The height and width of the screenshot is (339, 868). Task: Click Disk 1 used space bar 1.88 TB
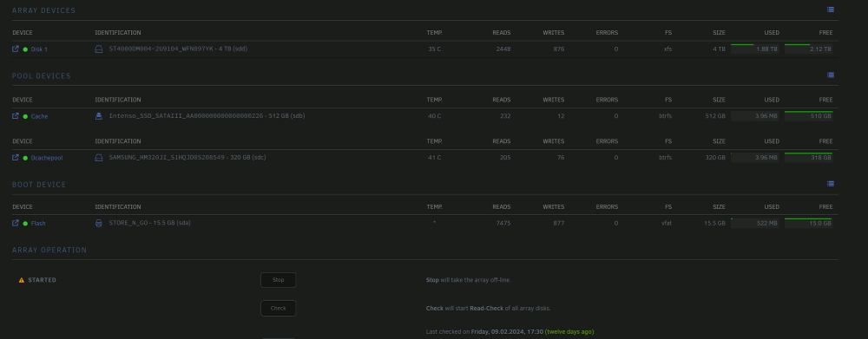coord(755,49)
